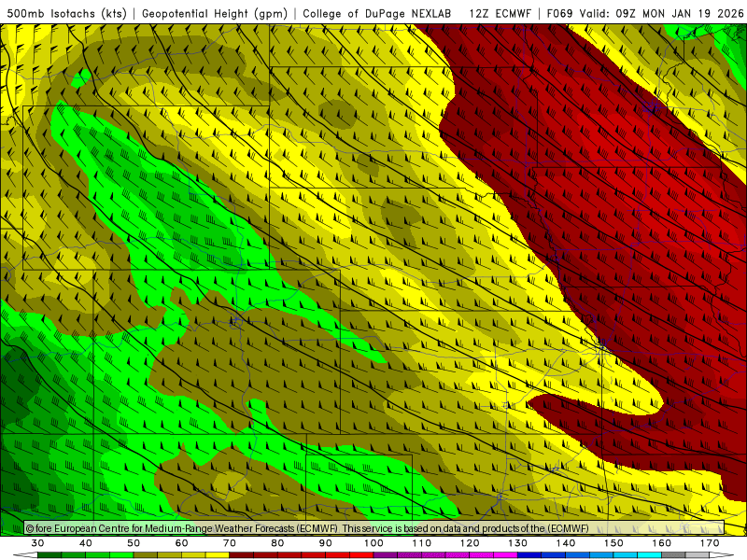
Task: Click the "170" label on the legend
Action: [x=710, y=543]
